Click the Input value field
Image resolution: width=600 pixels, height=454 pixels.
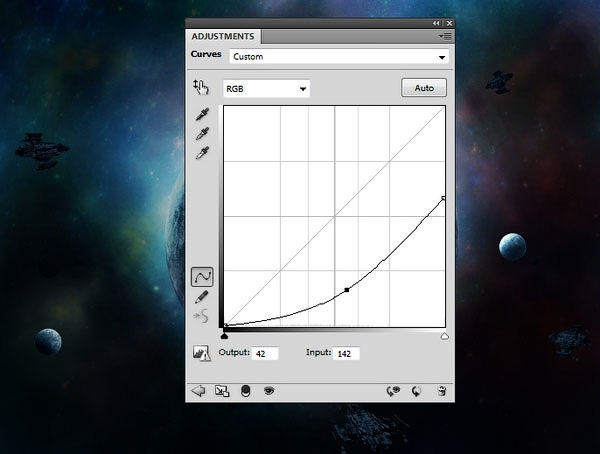point(346,353)
